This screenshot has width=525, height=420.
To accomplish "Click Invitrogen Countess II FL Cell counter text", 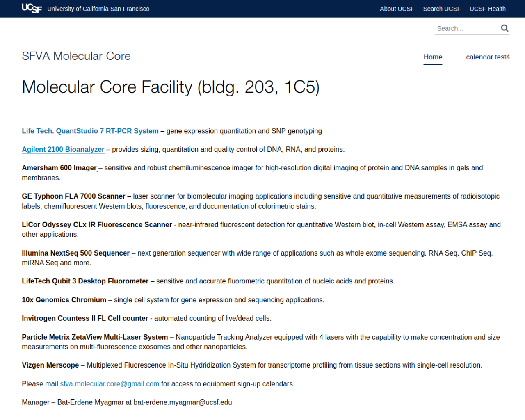I will coord(85,318).
